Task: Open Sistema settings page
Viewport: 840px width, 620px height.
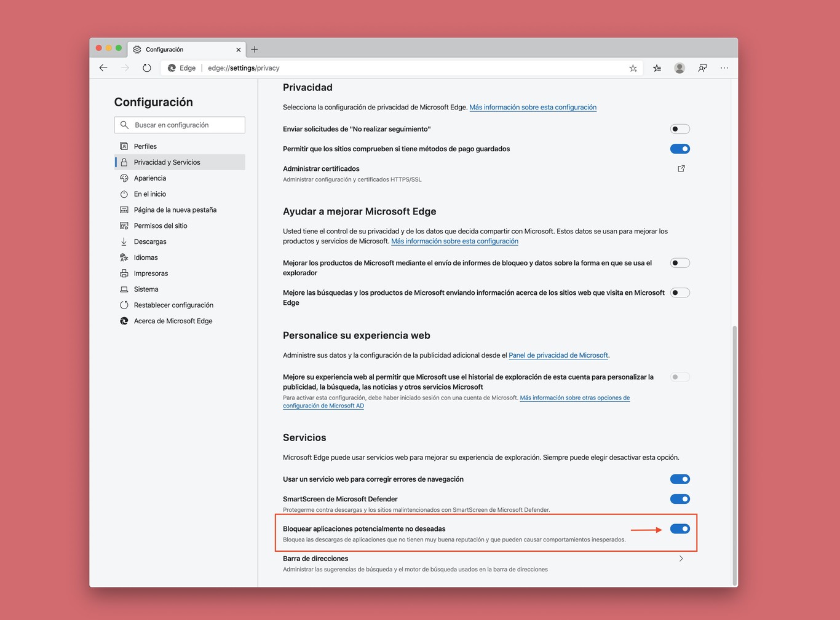Action: coord(180,289)
